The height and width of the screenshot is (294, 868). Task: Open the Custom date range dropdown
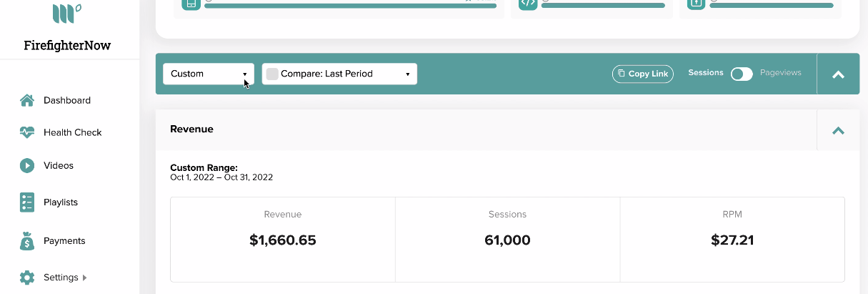tap(209, 74)
